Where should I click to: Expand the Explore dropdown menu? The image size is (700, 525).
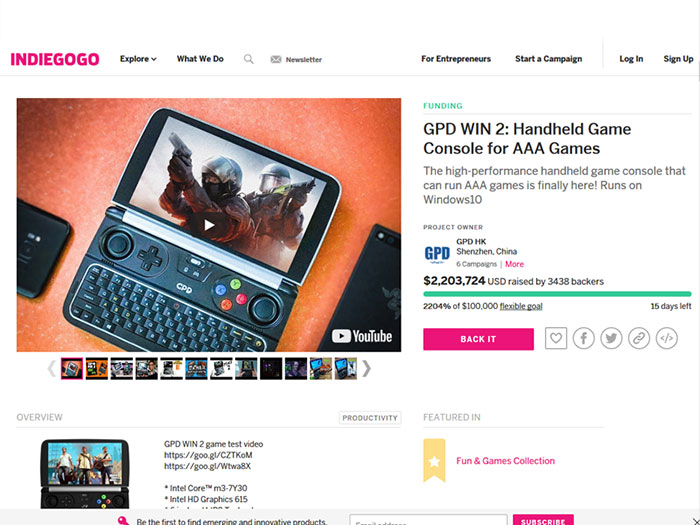(x=138, y=59)
